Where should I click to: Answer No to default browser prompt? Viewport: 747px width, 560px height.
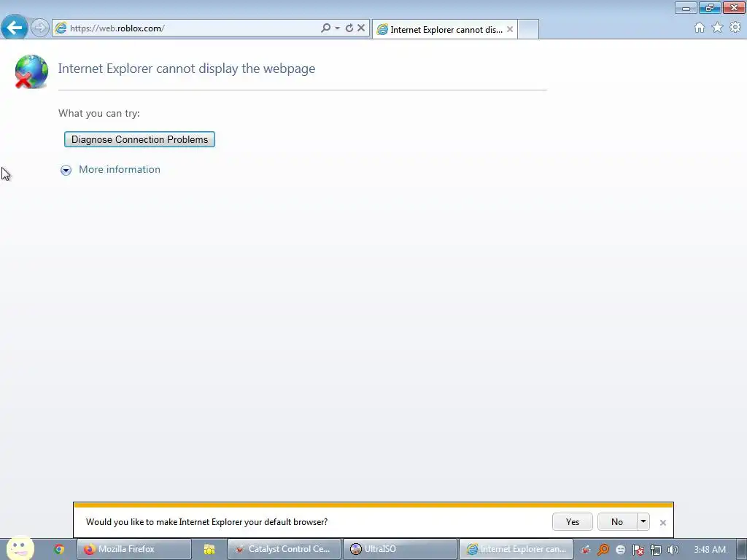tap(617, 522)
